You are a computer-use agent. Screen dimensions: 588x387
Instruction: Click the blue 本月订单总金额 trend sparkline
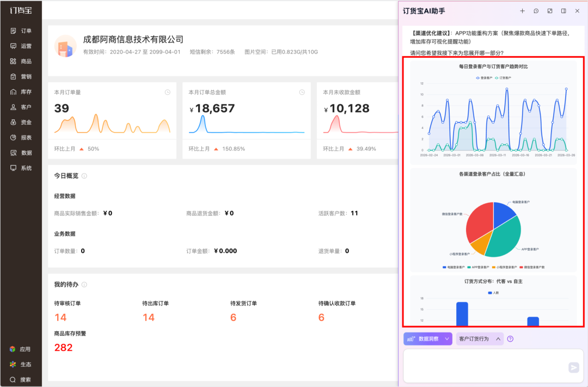[247, 124]
